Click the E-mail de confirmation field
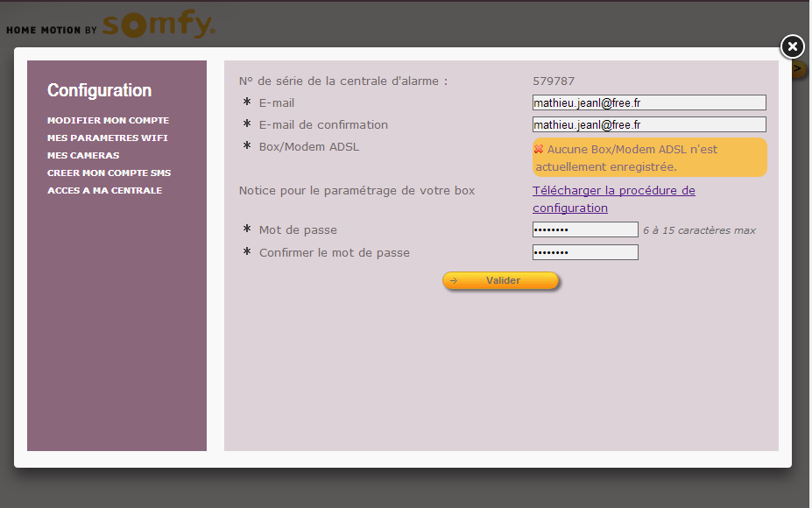The height and width of the screenshot is (508, 812). (648, 124)
